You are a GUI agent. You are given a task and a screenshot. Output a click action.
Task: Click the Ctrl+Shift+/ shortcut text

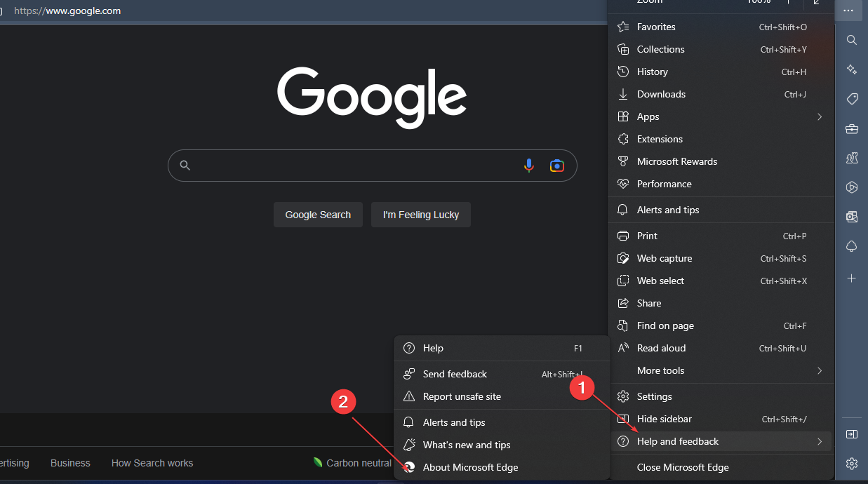click(784, 419)
